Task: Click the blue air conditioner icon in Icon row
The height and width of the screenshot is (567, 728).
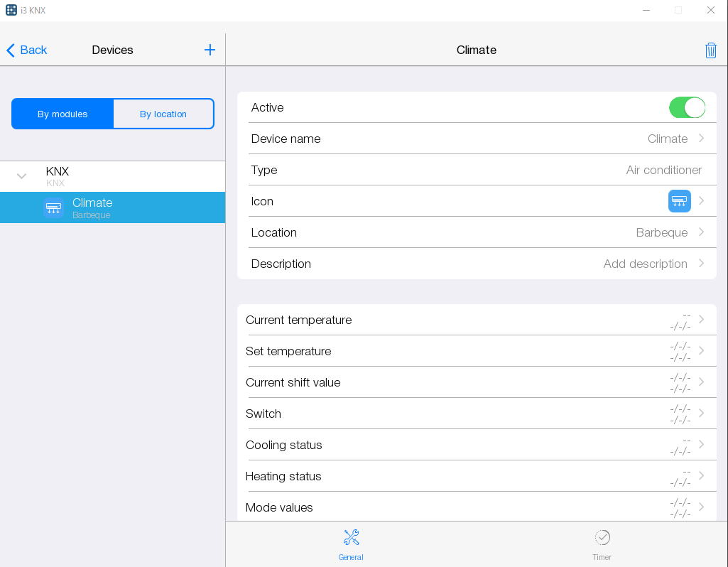Action: click(679, 201)
